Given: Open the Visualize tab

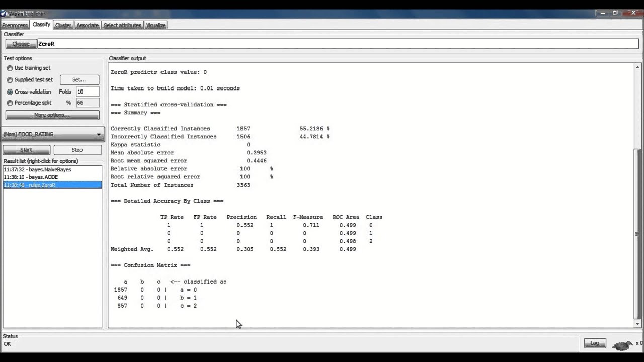Looking at the screenshot, I should pos(155,25).
